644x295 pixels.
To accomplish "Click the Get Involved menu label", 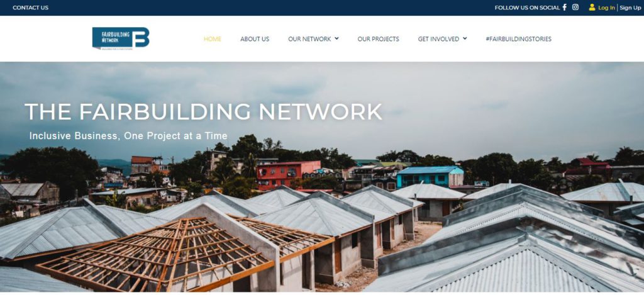I will coord(438,39).
